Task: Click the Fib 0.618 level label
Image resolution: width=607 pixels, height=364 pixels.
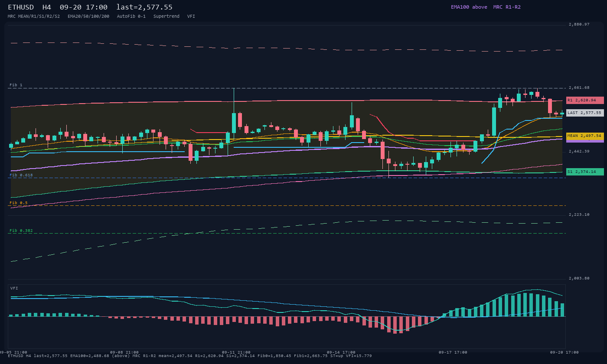Action: tap(21, 175)
